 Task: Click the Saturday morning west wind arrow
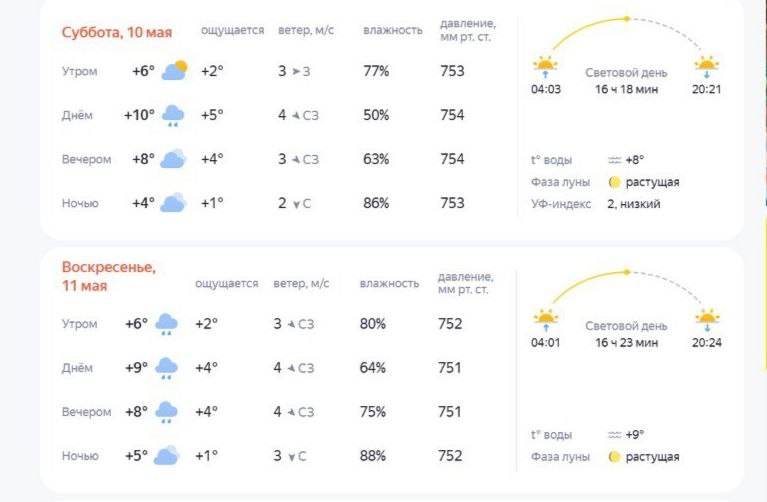coord(296,71)
